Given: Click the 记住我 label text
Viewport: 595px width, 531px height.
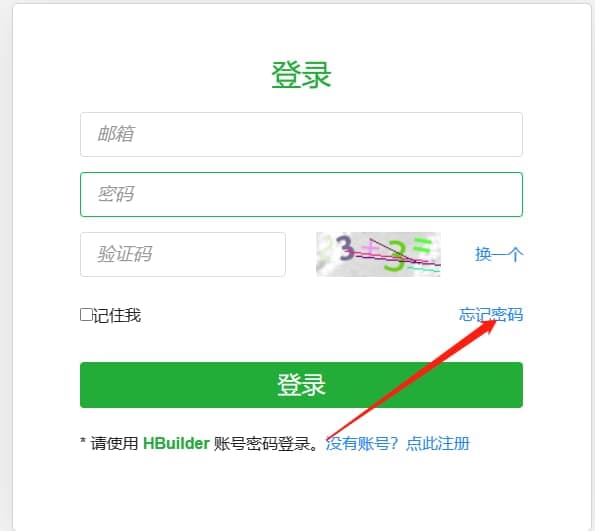Looking at the screenshot, I should (x=117, y=315).
